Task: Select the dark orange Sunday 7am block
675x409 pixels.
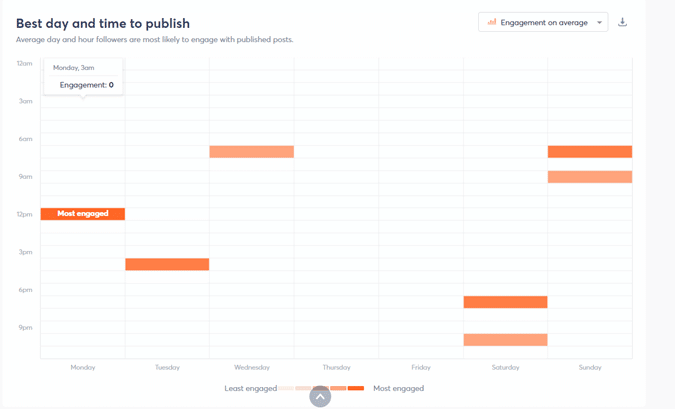Action: click(x=590, y=152)
